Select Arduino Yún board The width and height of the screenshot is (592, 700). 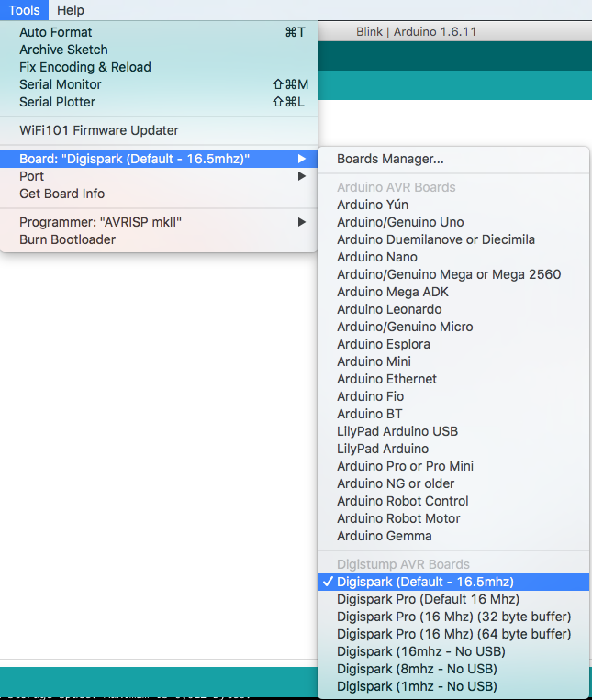(x=453, y=205)
